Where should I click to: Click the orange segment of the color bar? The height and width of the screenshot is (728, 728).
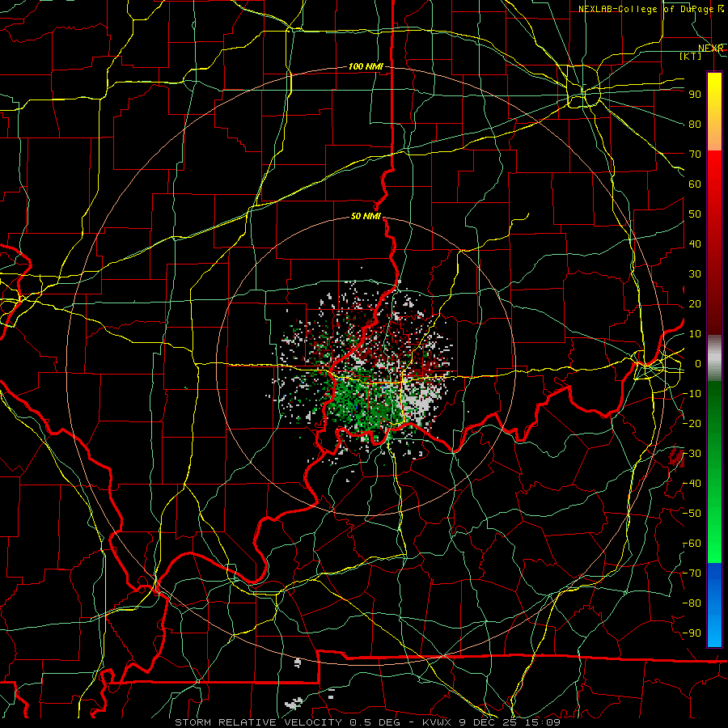(714, 137)
